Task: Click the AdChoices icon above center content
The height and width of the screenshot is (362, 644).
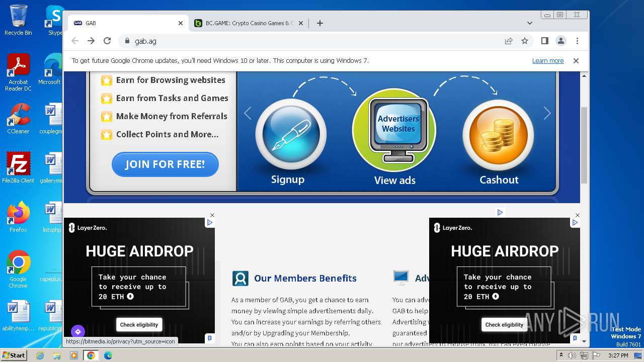Action: [500, 212]
